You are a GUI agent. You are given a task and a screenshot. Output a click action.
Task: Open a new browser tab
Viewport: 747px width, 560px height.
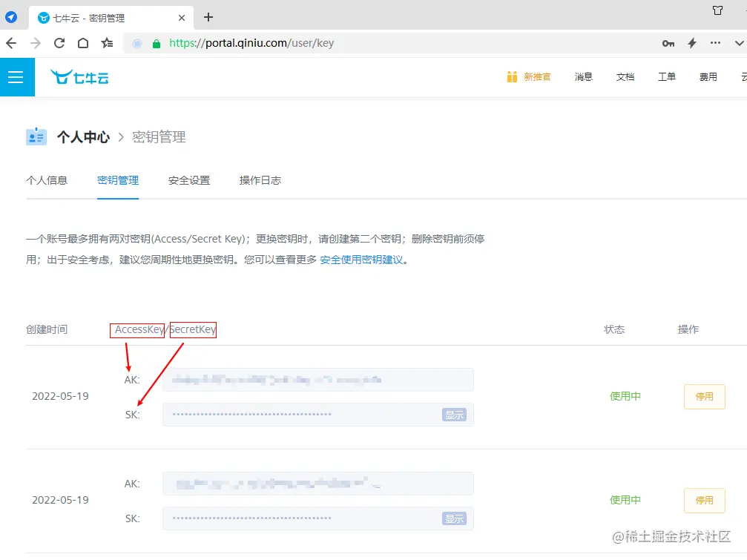click(208, 18)
